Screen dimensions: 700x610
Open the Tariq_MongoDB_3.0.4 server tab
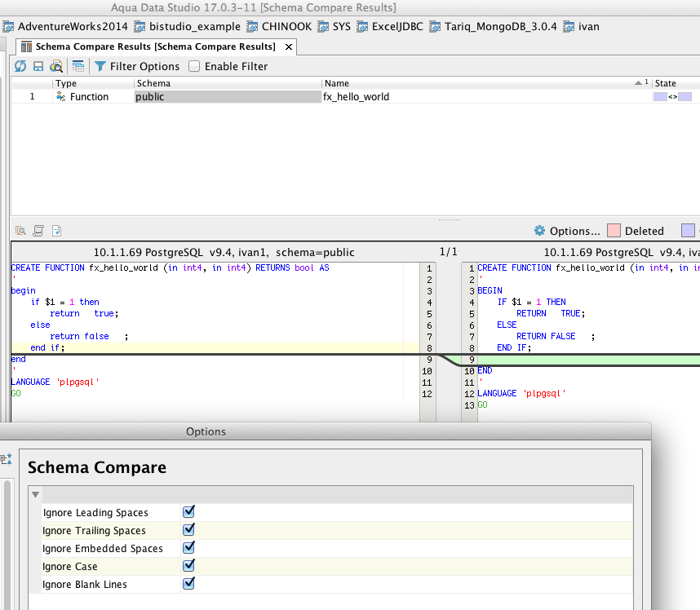(x=493, y=27)
